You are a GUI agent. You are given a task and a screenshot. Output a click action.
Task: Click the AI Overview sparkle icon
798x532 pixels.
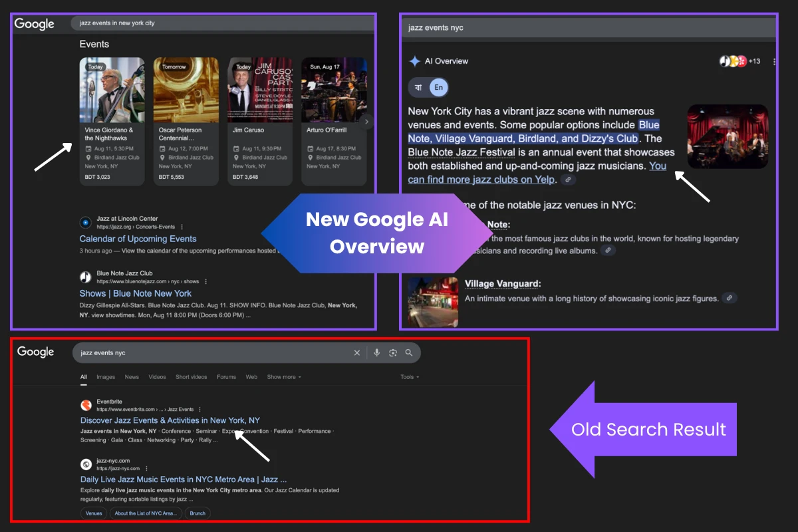(x=414, y=61)
